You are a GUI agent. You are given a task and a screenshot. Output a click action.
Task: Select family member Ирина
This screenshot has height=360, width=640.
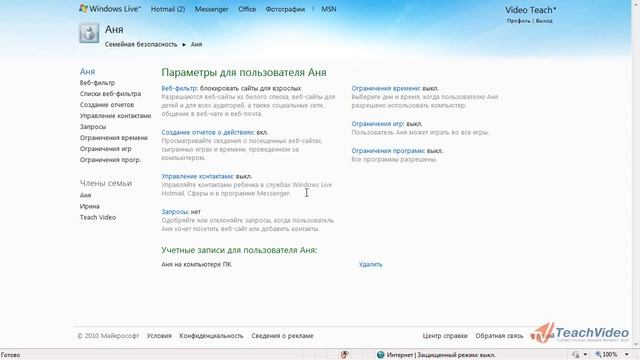[x=89, y=207]
